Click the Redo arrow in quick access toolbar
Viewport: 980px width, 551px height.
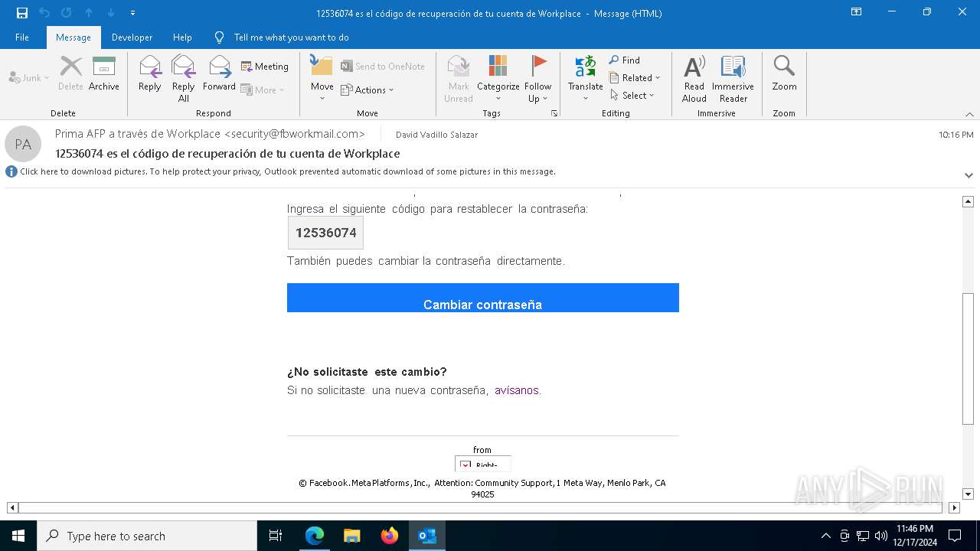tap(67, 13)
